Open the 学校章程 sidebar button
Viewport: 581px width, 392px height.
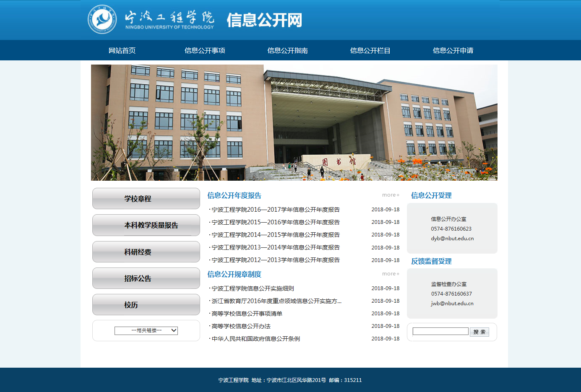click(146, 199)
